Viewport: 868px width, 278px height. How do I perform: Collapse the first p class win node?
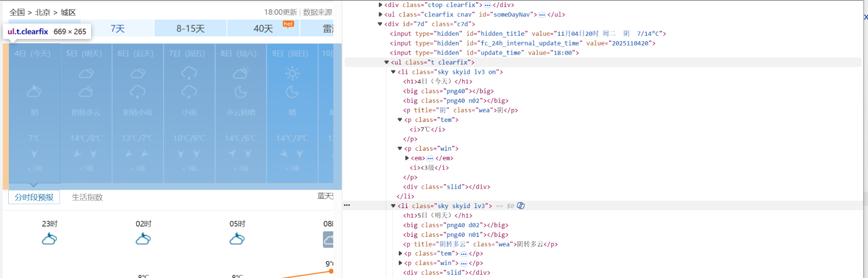point(400,148)
